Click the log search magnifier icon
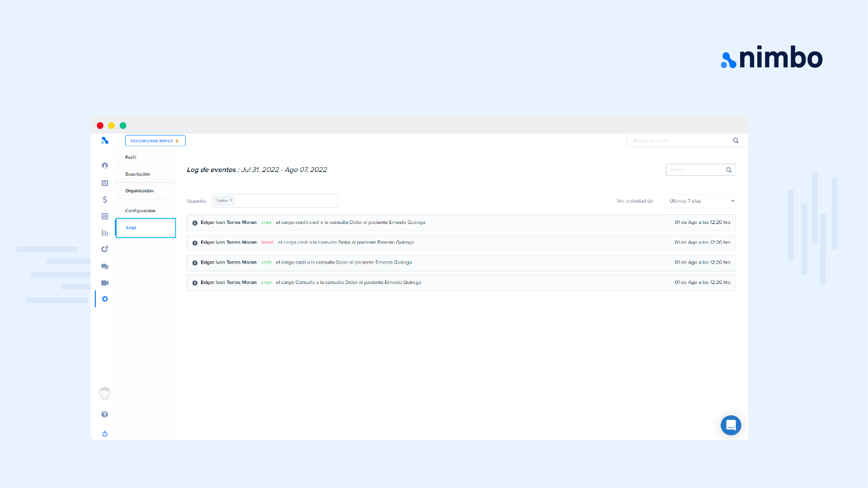868x488 pixels. [x=729, y=170]
